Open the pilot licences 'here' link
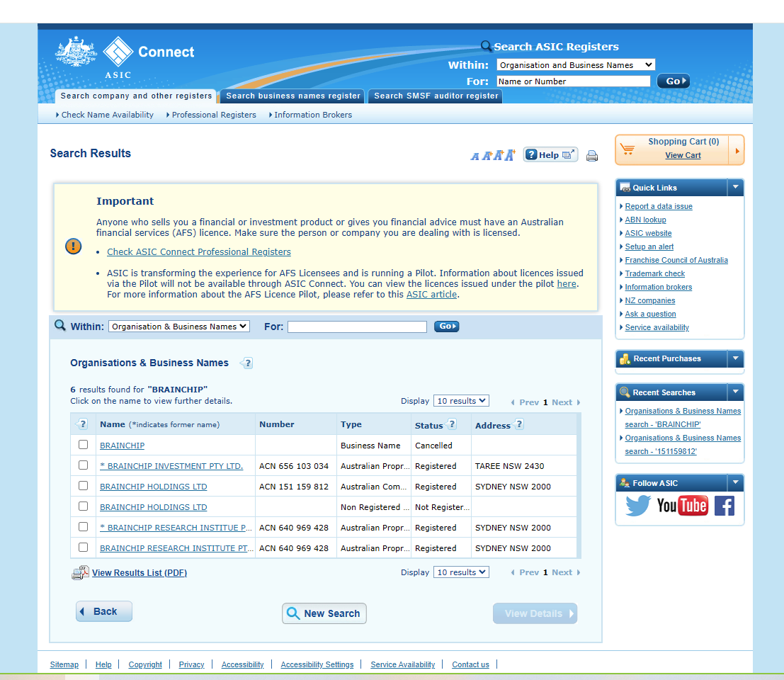Screen dimensions: 784x680 pos(567,284)
